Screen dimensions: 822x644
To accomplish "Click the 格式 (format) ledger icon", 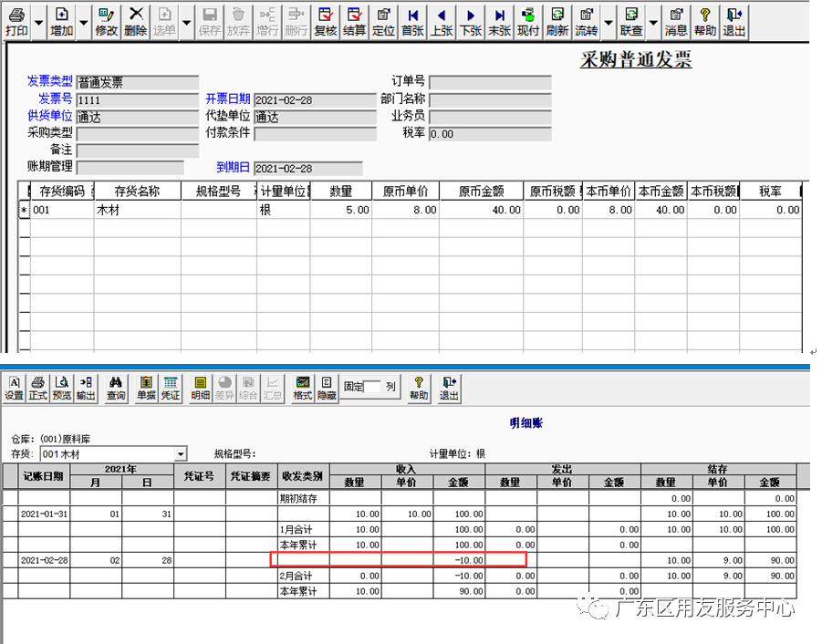I will [x=303, y=389].
